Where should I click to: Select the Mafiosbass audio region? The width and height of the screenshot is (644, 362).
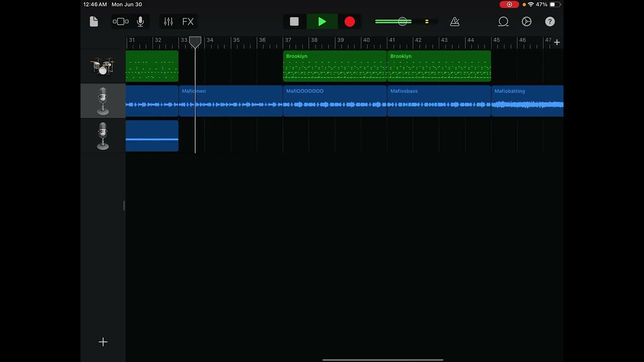coord(439,101)
